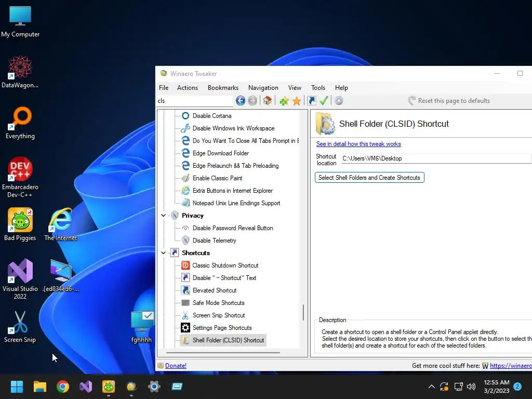This screenshot has width=532, height=399.
Task: Select Disable Windows Ink Workspace
Action: [x=233, y=128]
